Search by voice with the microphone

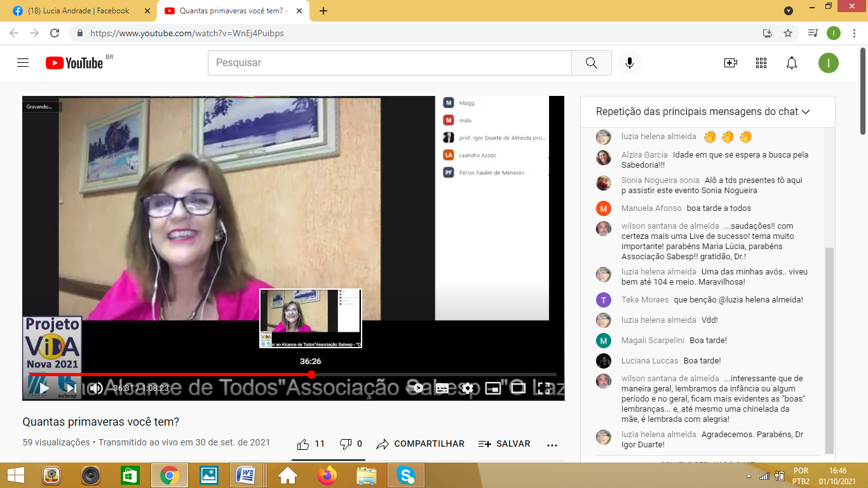630,63
